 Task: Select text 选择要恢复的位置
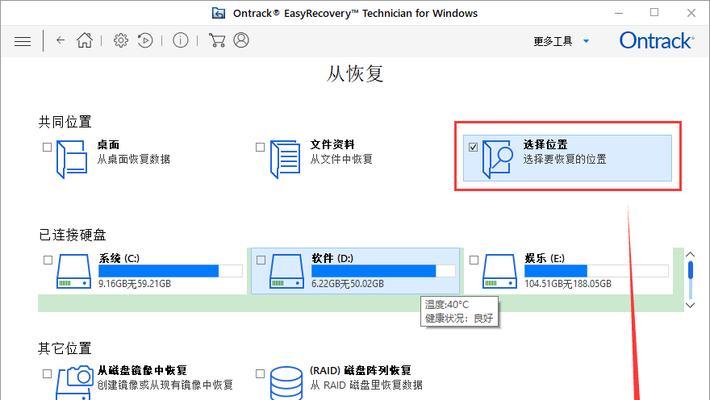click(x=565, y=159)
